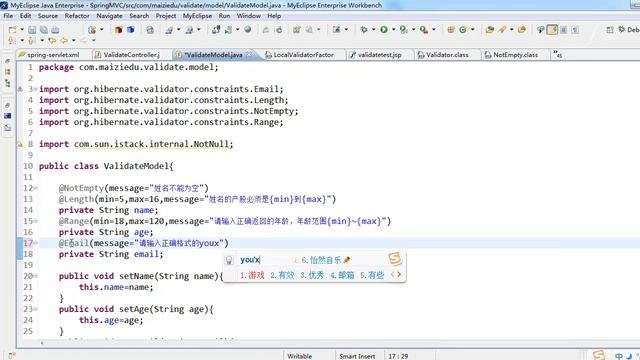Go to last edit location icon

click(52, 40)
